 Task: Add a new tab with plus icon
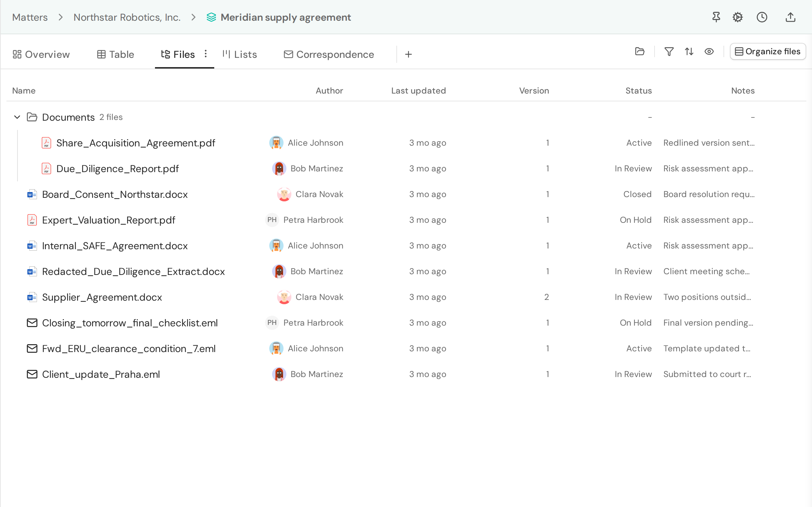coord(408,54)
